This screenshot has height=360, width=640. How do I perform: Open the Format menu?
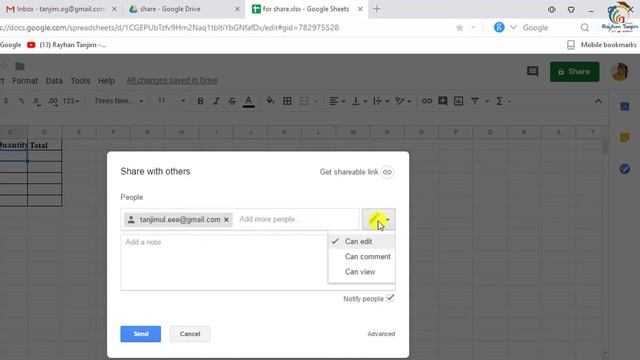point(25,81)
